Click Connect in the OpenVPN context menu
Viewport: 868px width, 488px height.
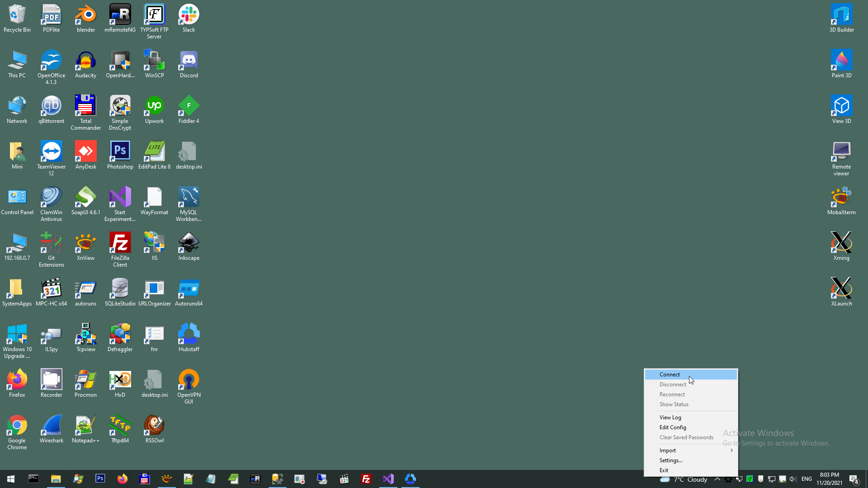(670, 375)
